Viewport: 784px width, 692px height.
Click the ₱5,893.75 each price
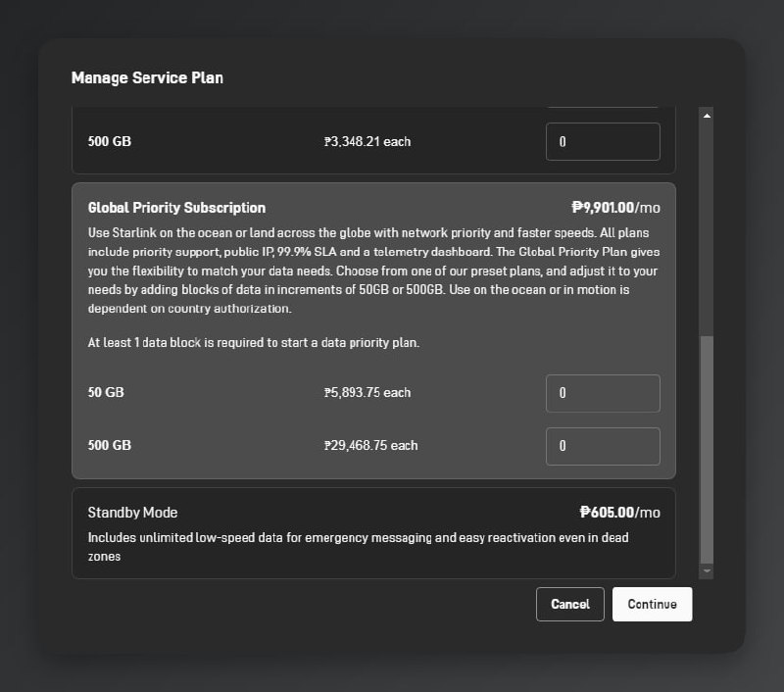coord(367,392)
